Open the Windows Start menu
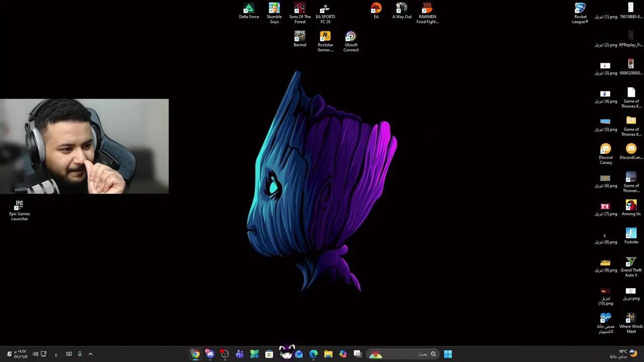644x362 pixels. pos(448,354)
